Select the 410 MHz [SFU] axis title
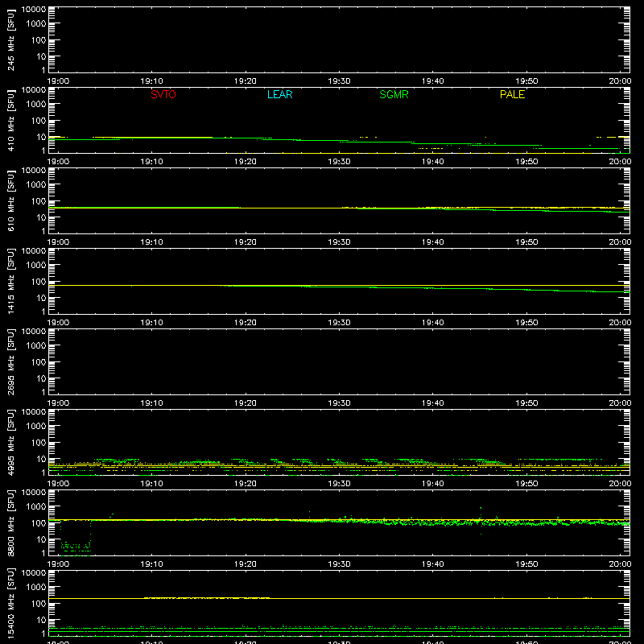The image size is (644, 644). coord(11,120)
